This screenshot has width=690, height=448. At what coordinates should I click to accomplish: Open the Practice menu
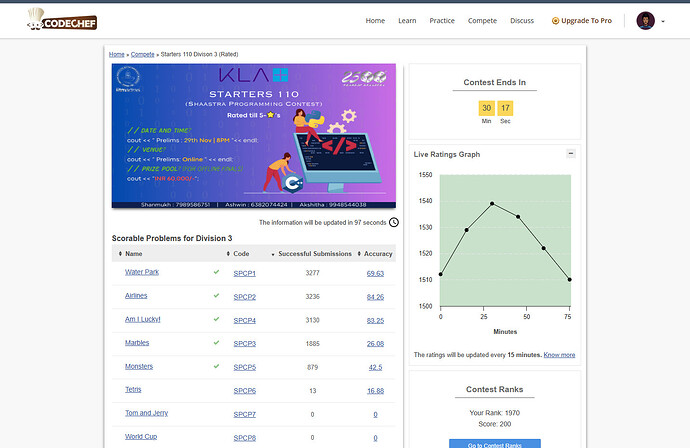tap(442, 21)
